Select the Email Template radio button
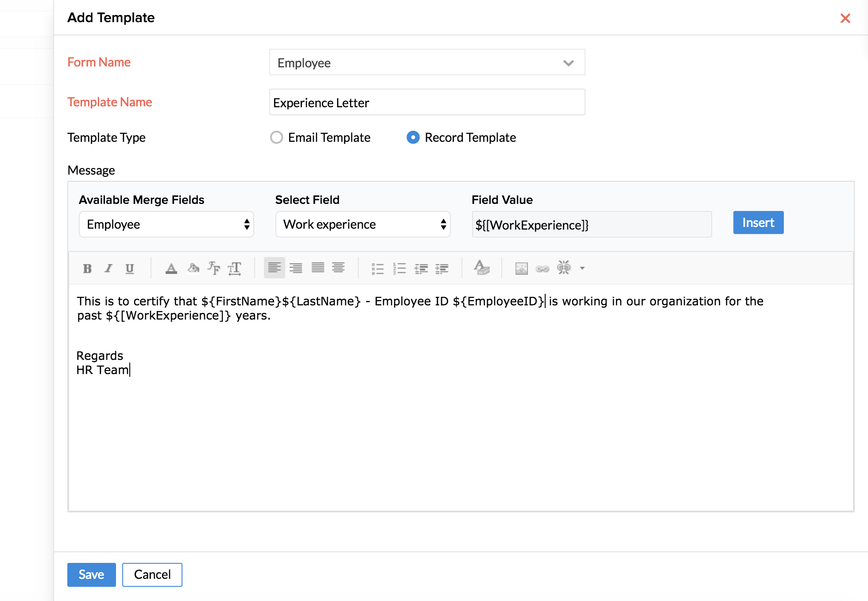This screenshot has width=868, height=601. click(x=277, y=137)
